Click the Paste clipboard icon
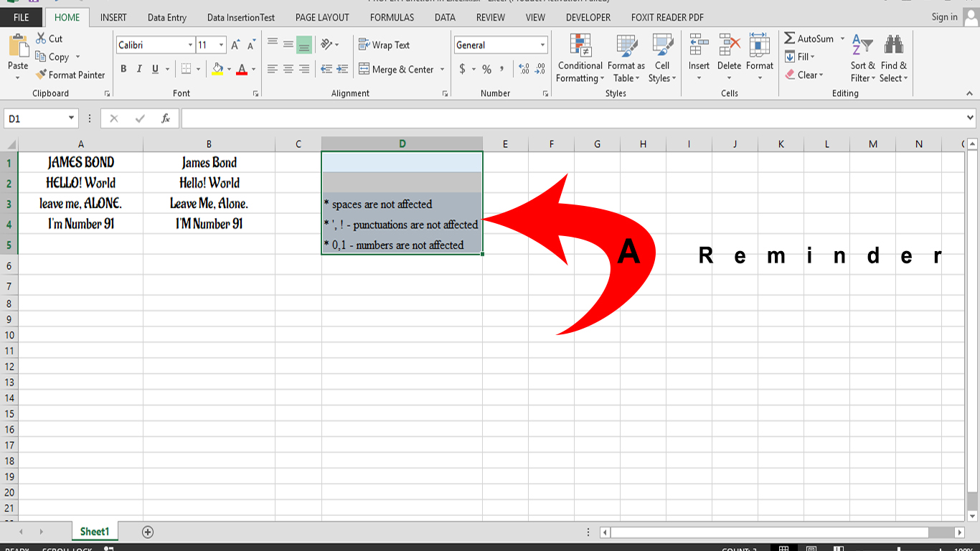The width and height of the screenshot is (980, 551). tap(18, 47)
